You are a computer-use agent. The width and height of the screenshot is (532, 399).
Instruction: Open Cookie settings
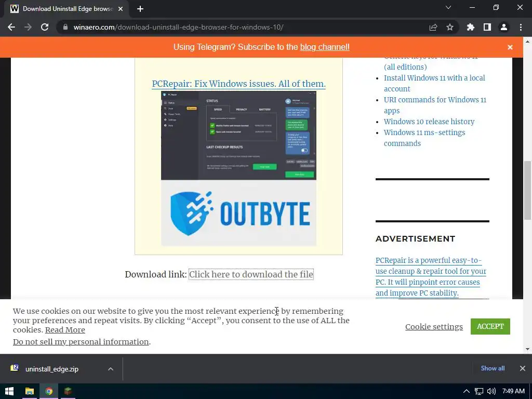[x=434, y=326]
